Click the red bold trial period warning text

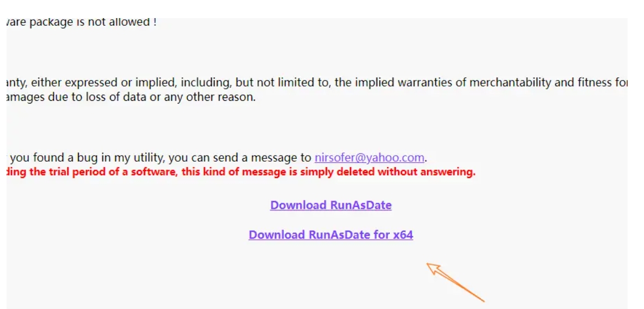click(241, 172)
